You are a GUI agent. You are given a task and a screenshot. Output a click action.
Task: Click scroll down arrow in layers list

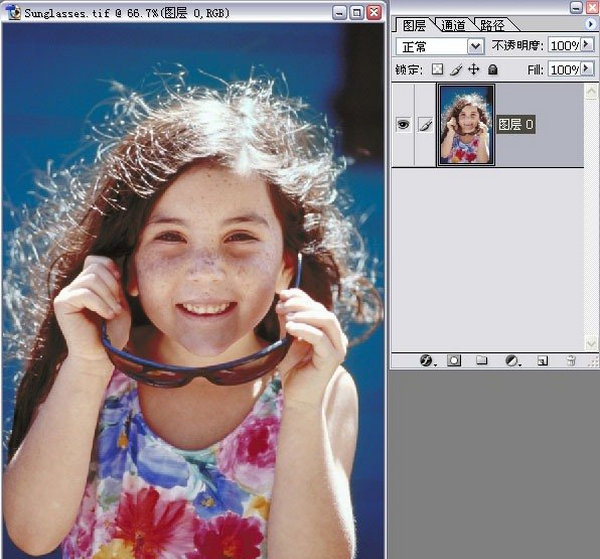[590, 342]
